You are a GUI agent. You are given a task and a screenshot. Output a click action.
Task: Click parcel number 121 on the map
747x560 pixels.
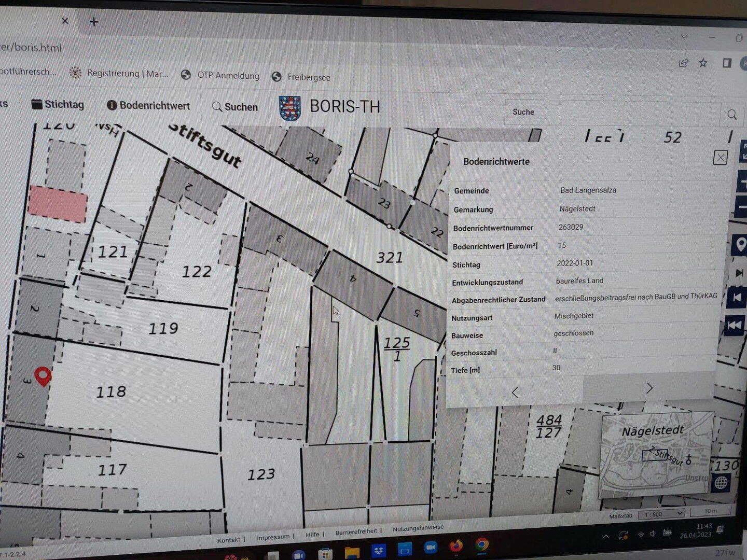(x=113, y=252)
